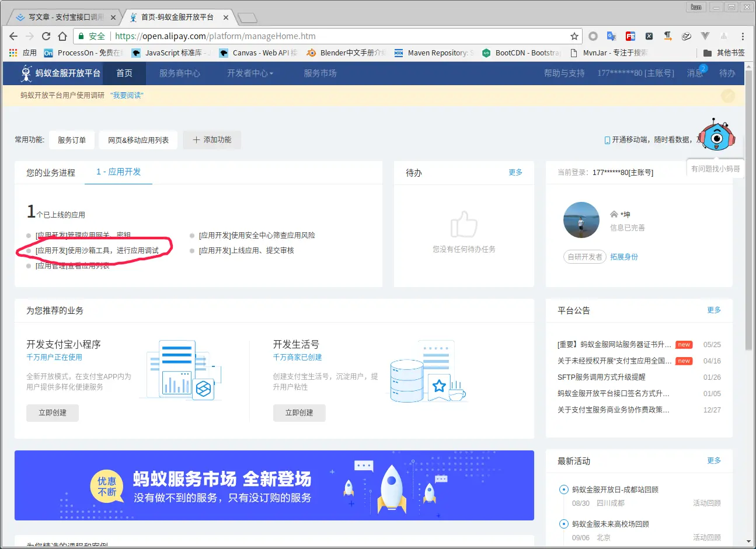Open the ProcessOn bookmark
The height and width of the screenshot is (549, 756).
tap(83, 53)
